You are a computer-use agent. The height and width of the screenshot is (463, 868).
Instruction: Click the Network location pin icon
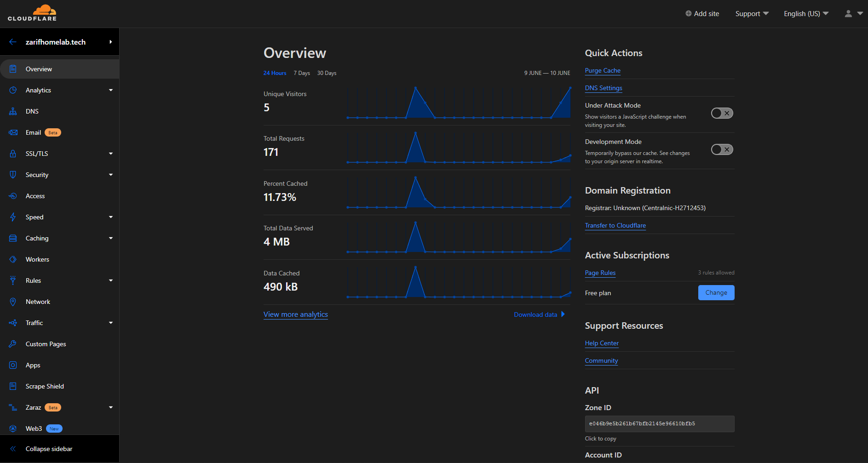coord(13,302)
